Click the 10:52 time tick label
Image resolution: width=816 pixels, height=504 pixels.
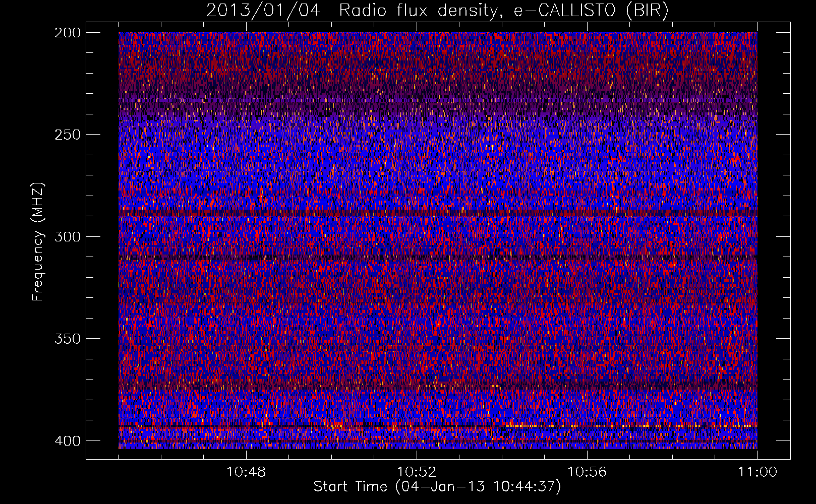(x=417, y=472)
